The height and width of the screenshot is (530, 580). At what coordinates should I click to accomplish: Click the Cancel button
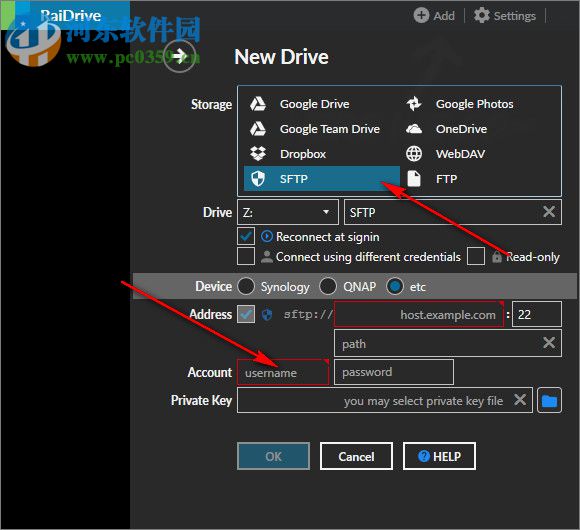pyautogui.click(x=356, y=456)
